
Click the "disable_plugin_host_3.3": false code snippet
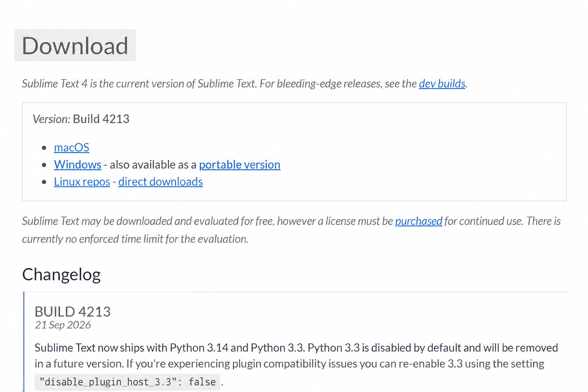pyautogui.click(x=127, y=382)
